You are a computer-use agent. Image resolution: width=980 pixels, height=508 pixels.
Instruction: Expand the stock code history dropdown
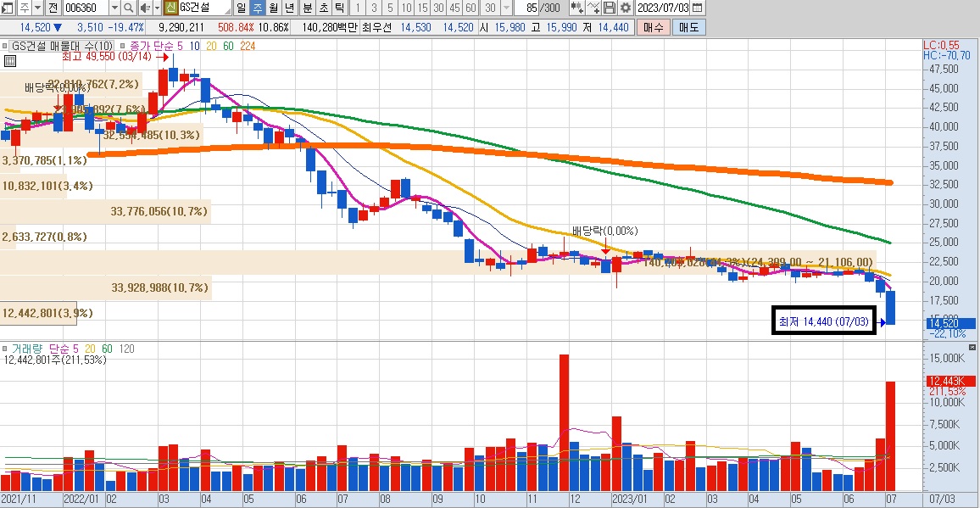(x=114, y=8)
